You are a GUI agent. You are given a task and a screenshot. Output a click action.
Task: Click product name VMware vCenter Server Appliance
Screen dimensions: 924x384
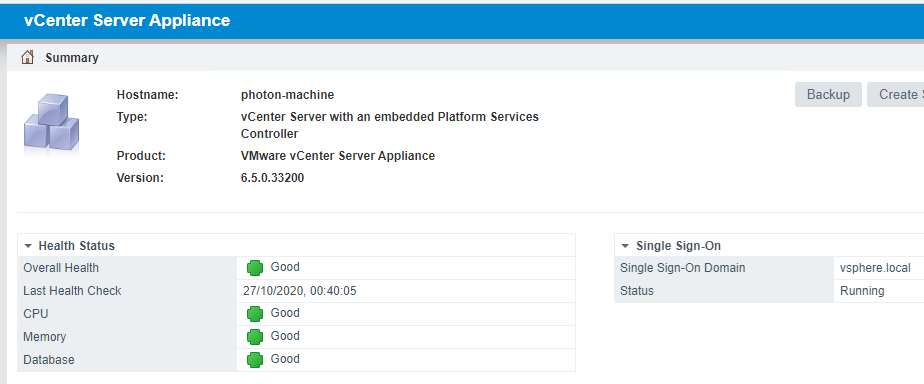tap(338, 156)
